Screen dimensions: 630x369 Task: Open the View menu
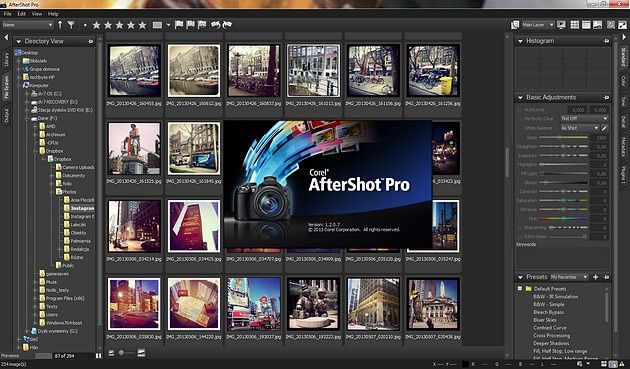[x=37, y=14]
